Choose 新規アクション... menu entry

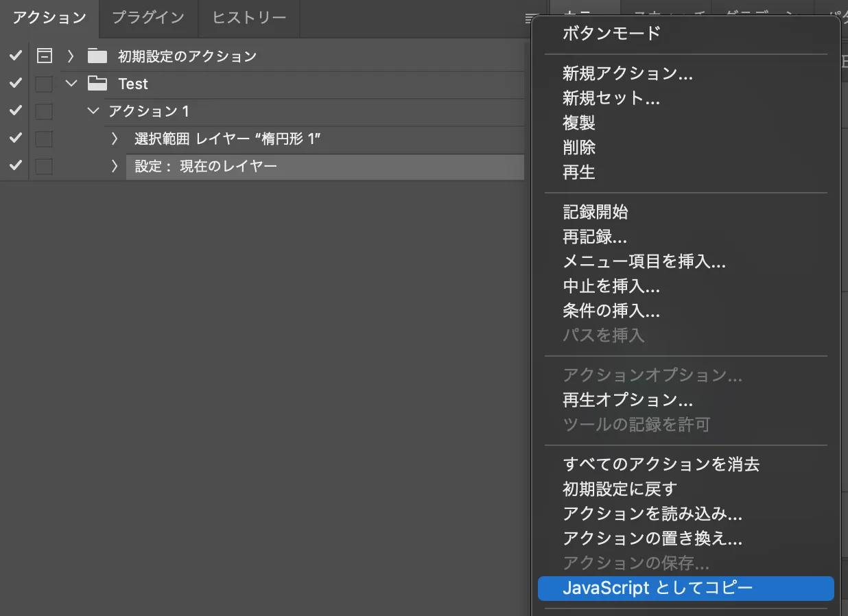[627, 73]
